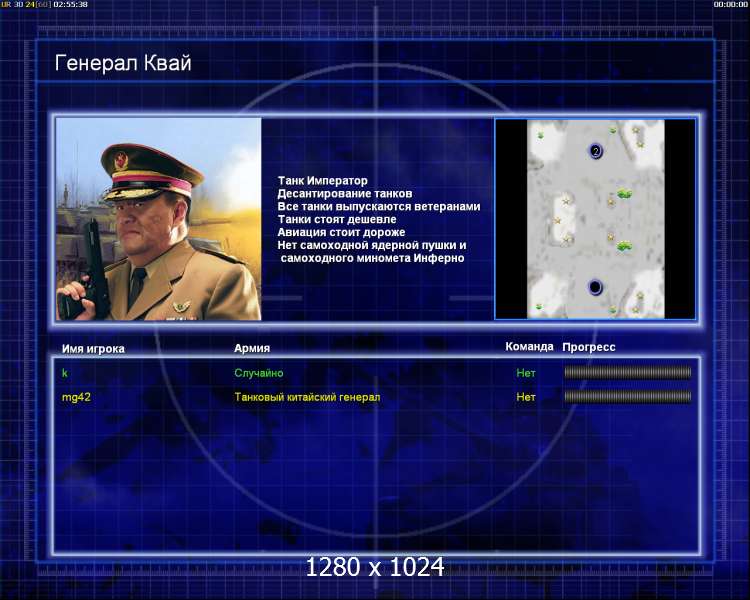Click the 'Армия' column header
Viewport: 750px width, 600px height.
pyautogui.click(x=252, y=348)
